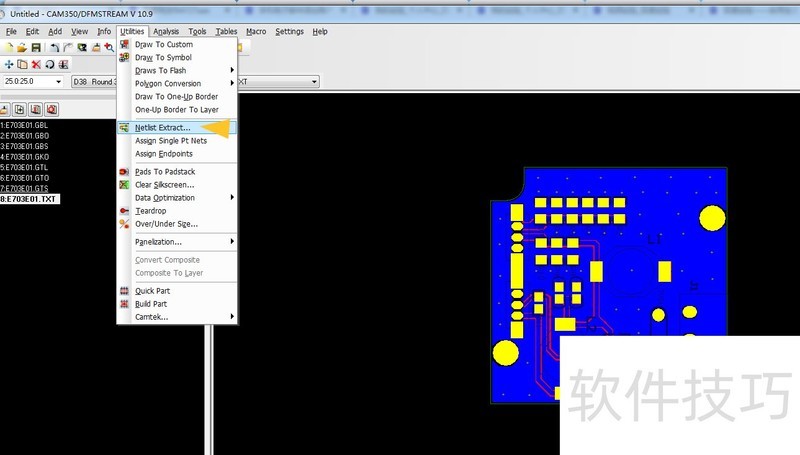Viewport: 800px width, 455px height.
Task: Click the Rotate icon in edit toolbar
Action: 49,64
